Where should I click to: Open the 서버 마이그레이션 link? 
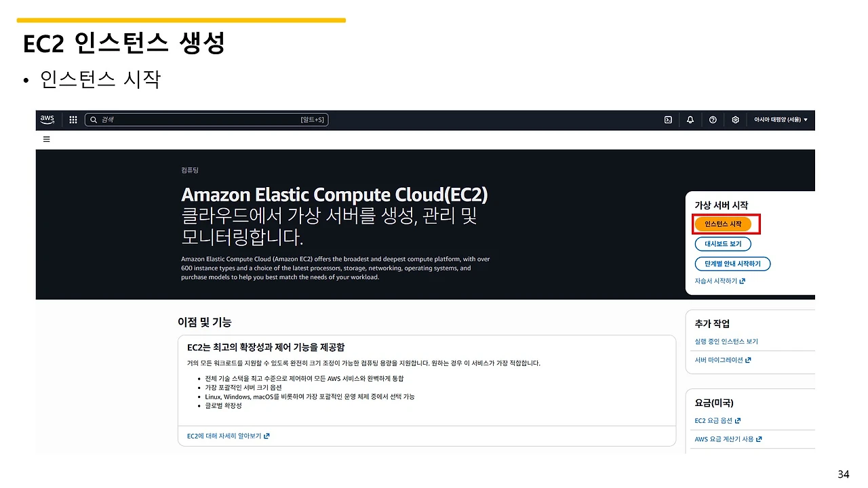(x=723, y=360)
